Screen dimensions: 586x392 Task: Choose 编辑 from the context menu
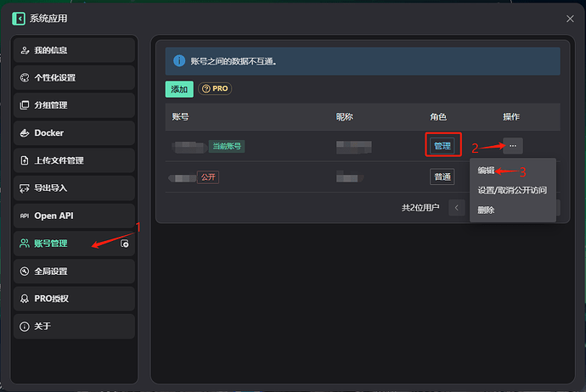click(486, 171)
